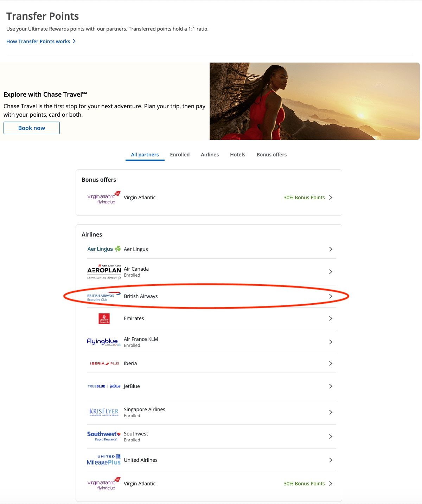The image size is (422, 504).
Task: Click the red Emirates Skywards logo
Action: click(x=104, y=318)
